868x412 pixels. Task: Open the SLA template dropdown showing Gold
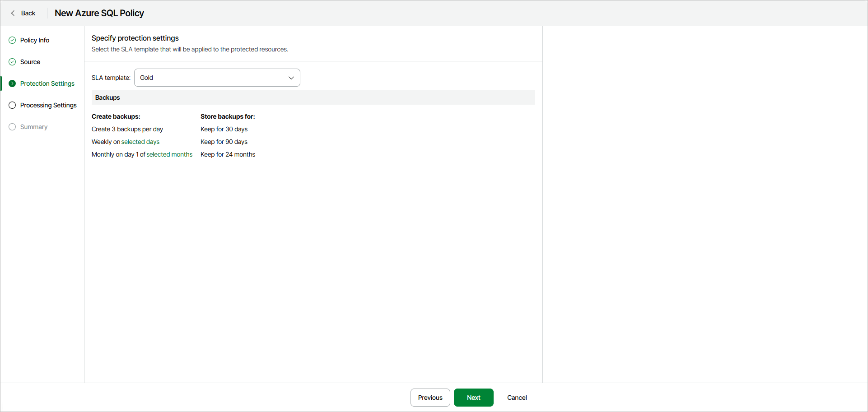(217, 78)
